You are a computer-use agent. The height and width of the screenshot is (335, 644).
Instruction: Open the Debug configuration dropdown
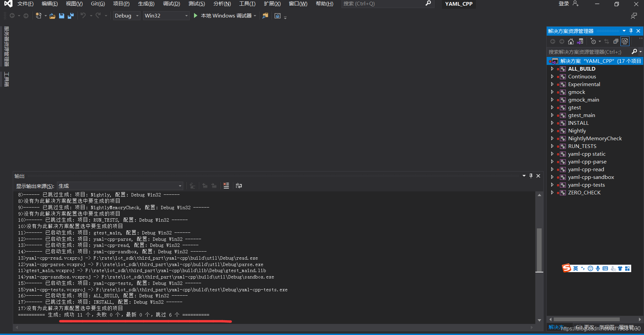[127, 15]
